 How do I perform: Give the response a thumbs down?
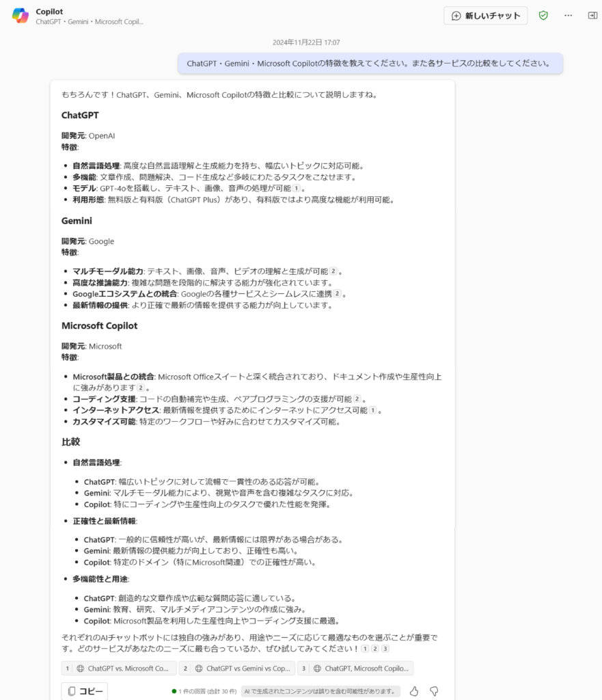(x=434, y=691)
